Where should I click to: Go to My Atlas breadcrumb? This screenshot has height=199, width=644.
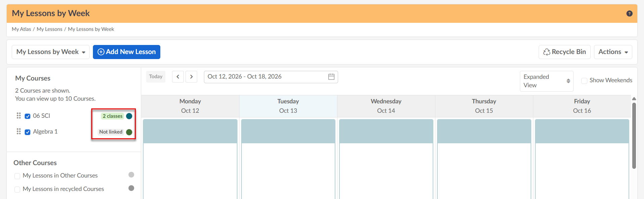coord(21,29)
